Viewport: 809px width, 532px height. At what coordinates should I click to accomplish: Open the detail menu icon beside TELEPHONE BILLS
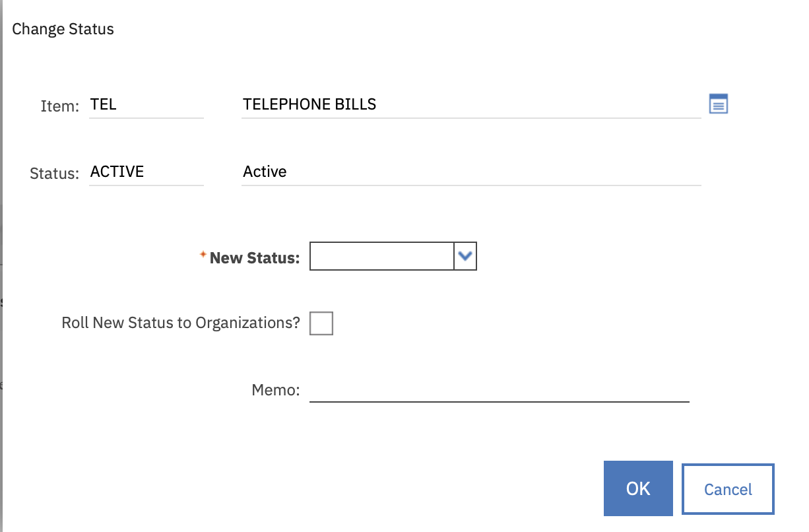[718, 104]
